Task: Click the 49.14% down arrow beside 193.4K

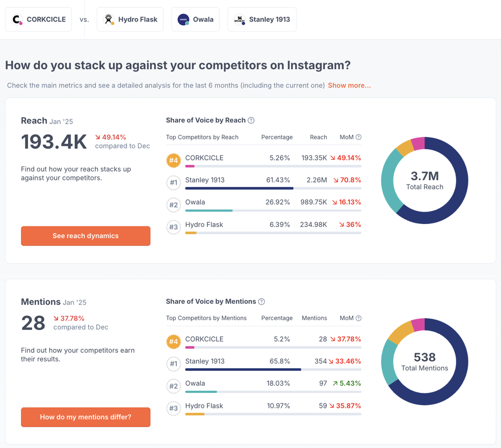Action: pyautogui.click(x=98, y=137)
